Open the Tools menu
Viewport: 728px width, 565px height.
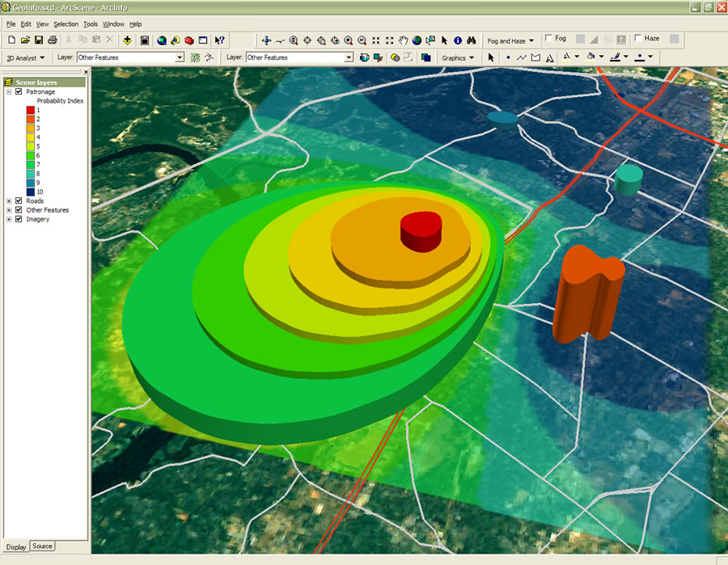pyautogui.click(x=91, y=24)
